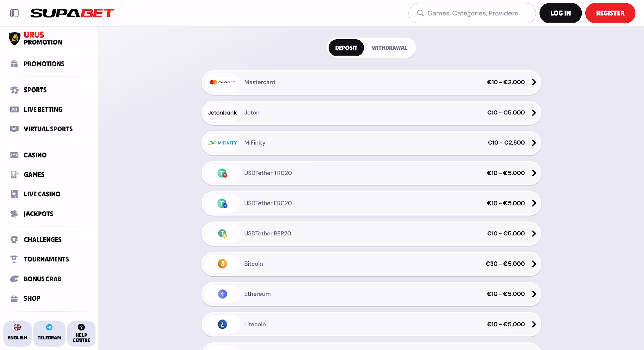This screenshot has width=644, height=350.
Task: Change language with English button
Action: [17, 334]
